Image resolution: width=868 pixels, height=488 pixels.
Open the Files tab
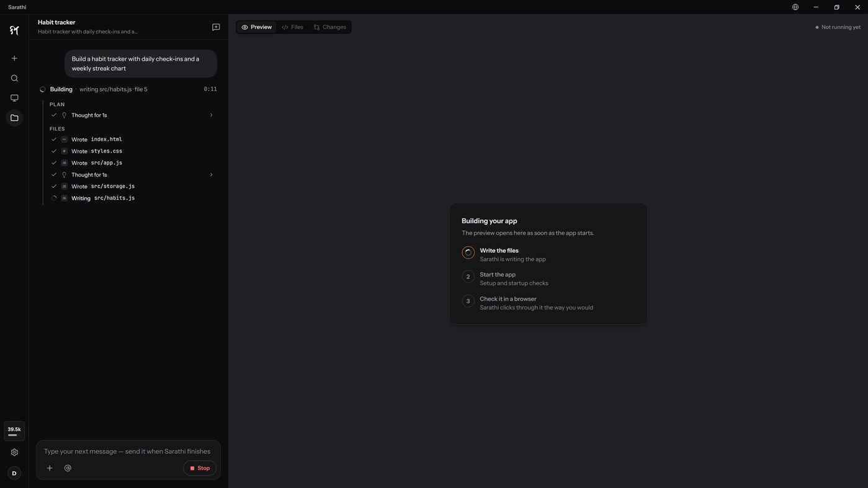pos(292,27)
